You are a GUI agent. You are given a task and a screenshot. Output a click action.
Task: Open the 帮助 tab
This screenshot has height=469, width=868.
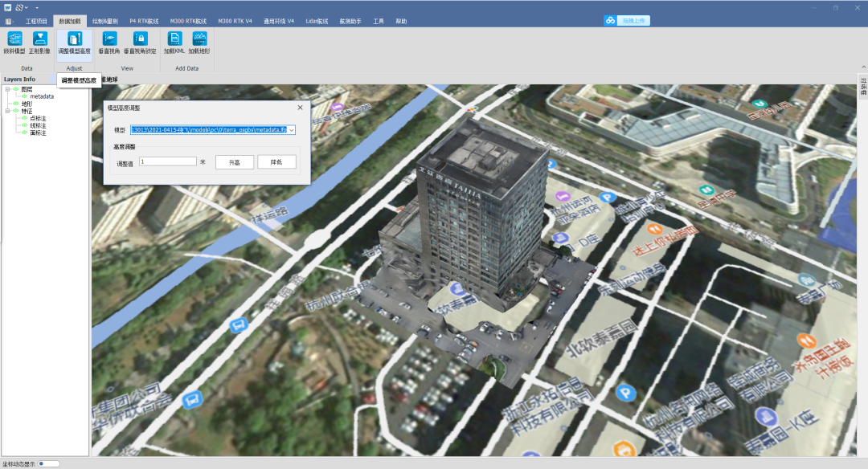pyautogui.click(x=401, y=22)
